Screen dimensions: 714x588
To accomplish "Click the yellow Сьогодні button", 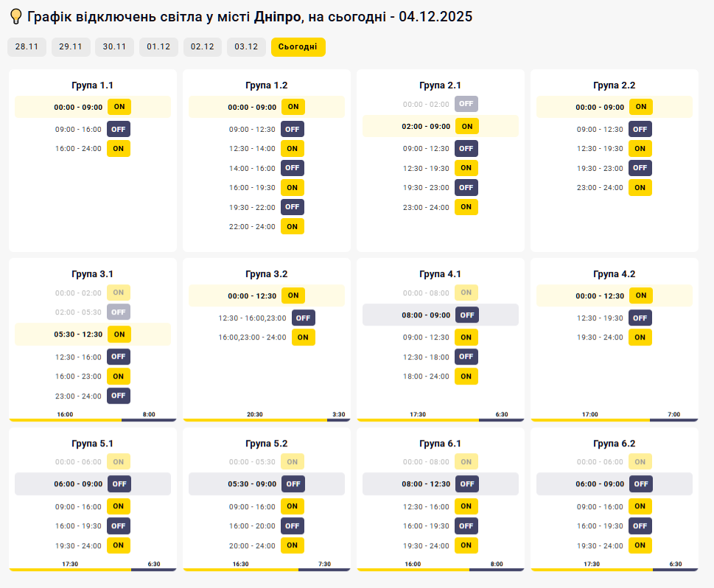I will tap(298, 47).
